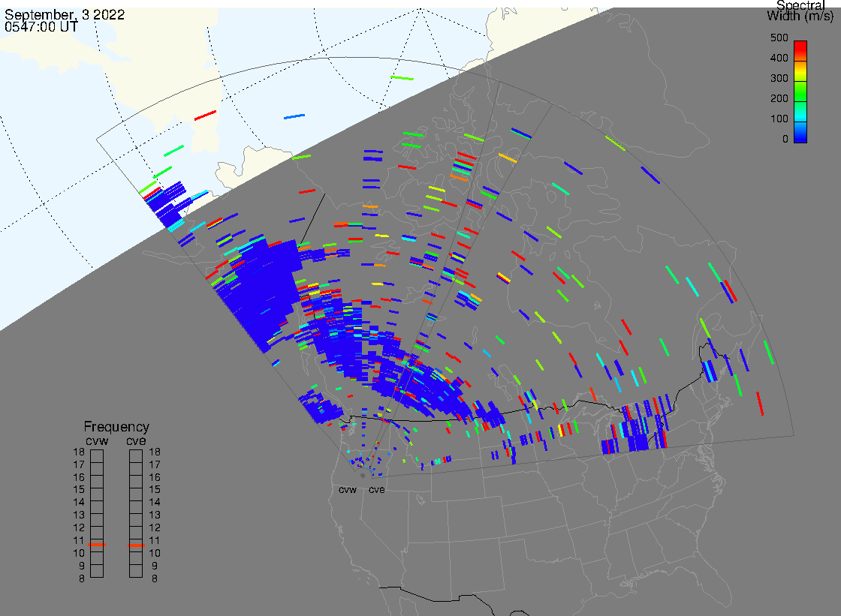Click the "cvw" station label on the map
The image size is (841, 616).
tap(348, 489)
